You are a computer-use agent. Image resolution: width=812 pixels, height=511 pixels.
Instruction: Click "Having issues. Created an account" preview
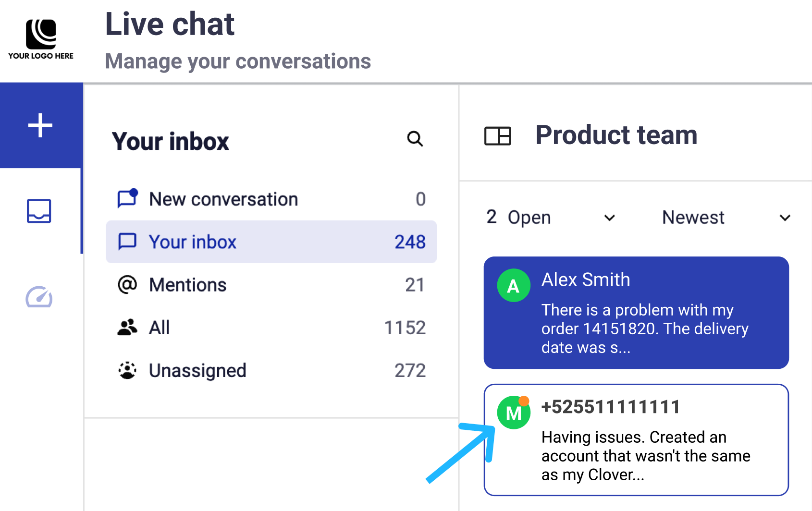646,456
